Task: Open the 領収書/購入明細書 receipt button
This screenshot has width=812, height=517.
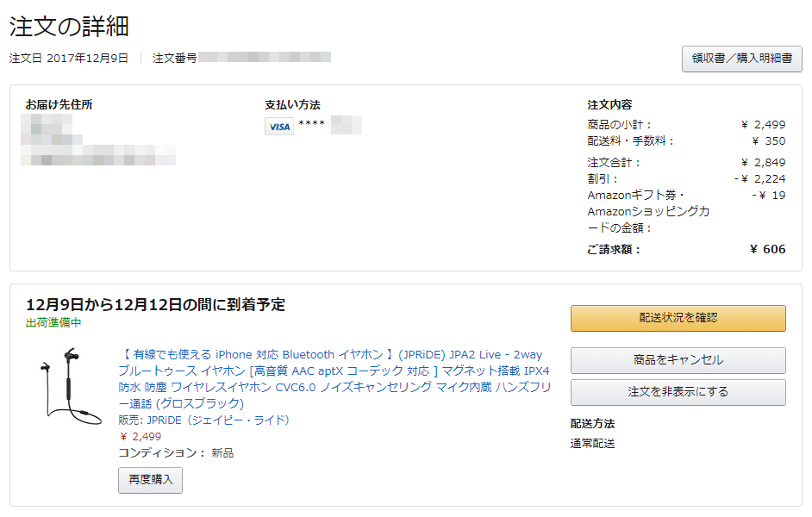Action: [741, 59]
